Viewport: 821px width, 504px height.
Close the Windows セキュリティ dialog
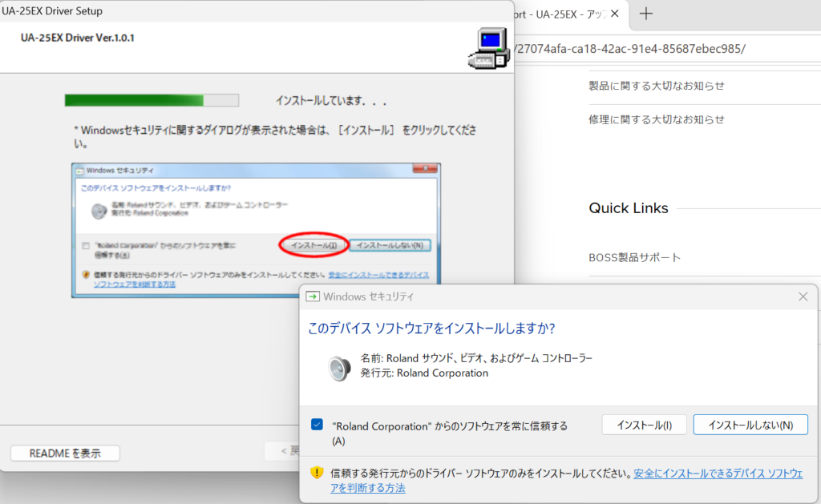coord(803,296)
